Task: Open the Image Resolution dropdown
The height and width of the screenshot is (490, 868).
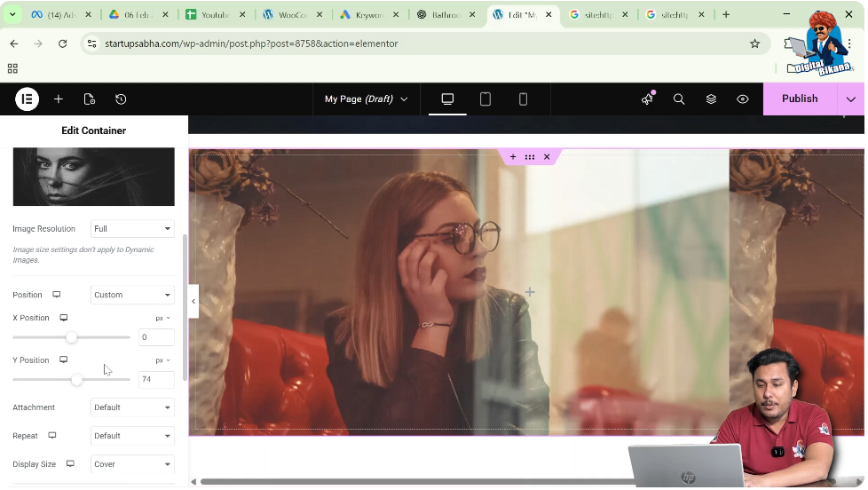Action: pos(132,229)
